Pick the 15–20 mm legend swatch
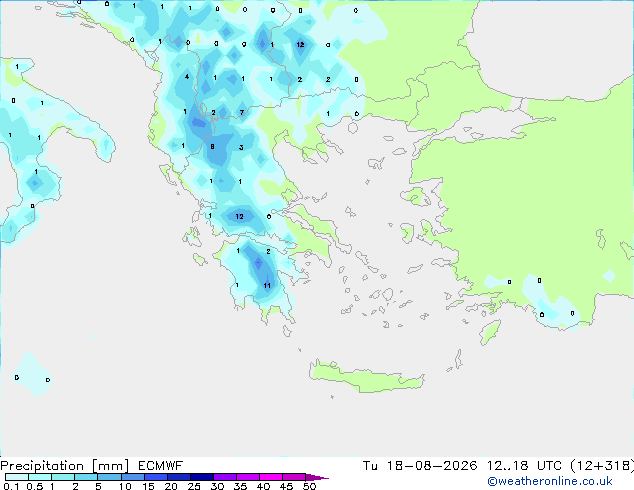The width and height of the screenshot is (634, 490). pos(155,477)
